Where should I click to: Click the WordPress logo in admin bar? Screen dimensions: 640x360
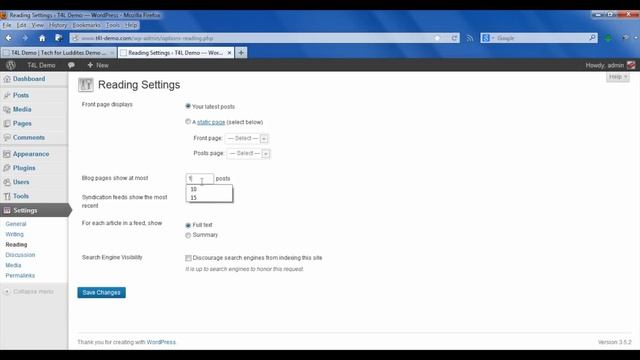coord(11,65)
